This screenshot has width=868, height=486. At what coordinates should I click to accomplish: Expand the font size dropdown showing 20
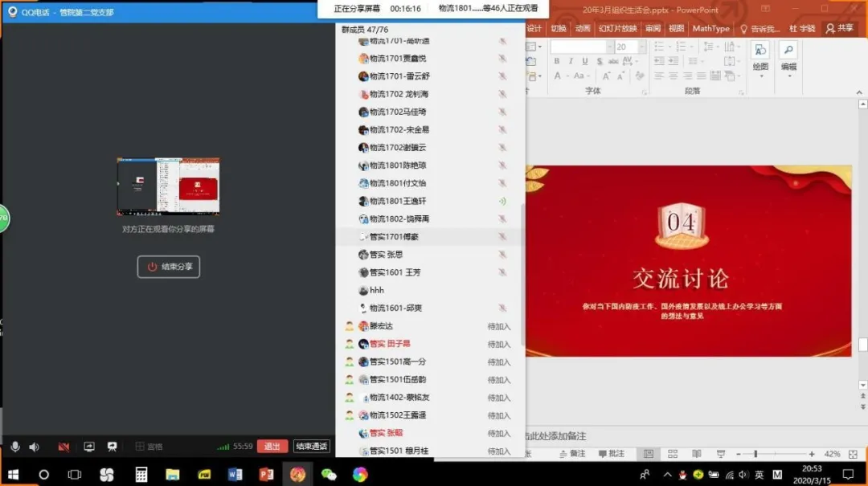[644, 47]
